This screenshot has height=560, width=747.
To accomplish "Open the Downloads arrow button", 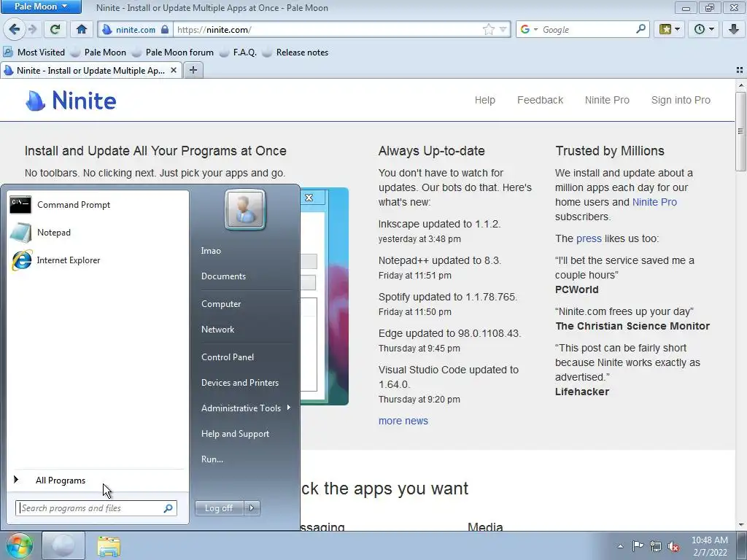I will pyautogui.click(x=734, y=29).
